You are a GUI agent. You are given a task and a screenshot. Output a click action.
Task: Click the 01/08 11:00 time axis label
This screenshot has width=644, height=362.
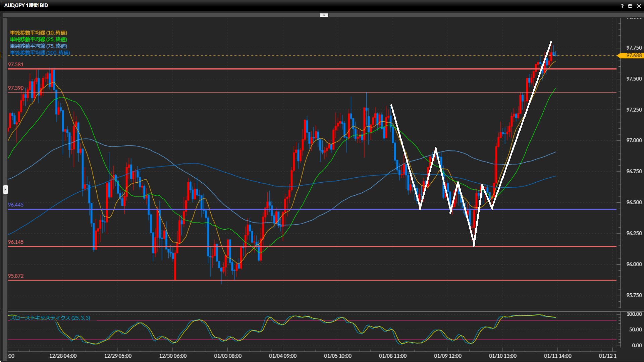click(x=392, y=356)
